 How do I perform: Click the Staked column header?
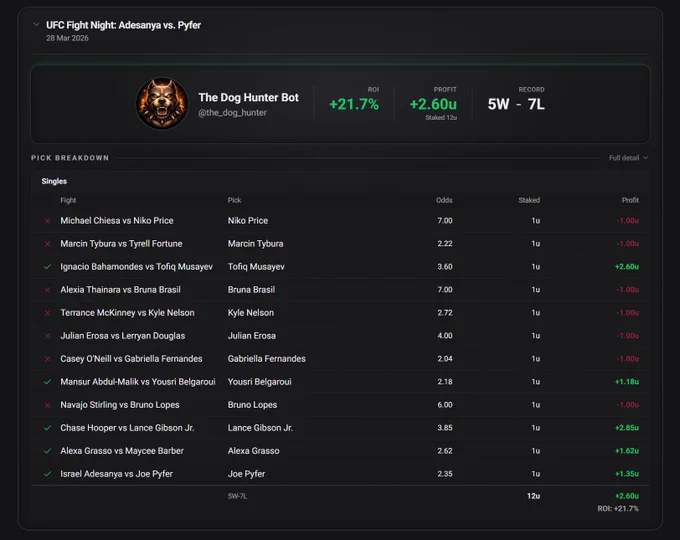pyautogui.click(x=529, y=200)
